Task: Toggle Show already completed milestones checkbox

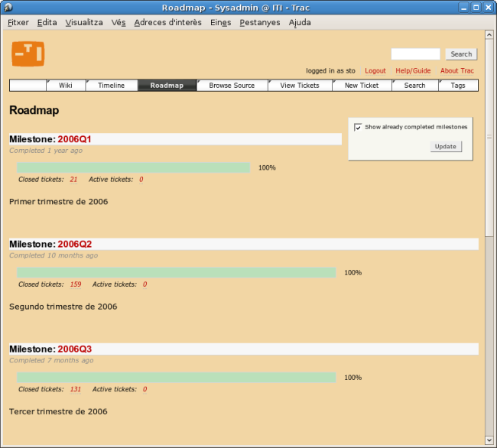Action: click(358, 127)
